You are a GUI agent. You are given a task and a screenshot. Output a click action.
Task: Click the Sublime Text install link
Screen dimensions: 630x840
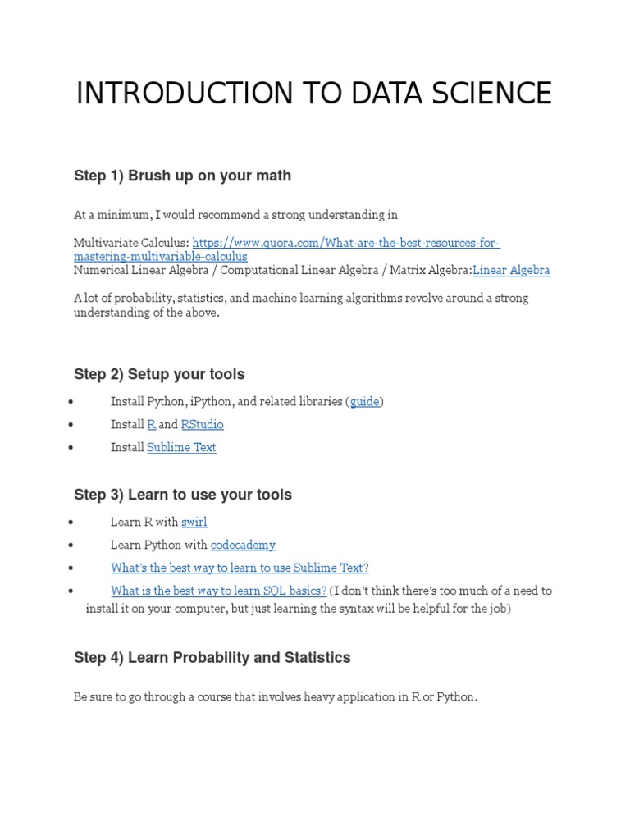pos(181,448)
